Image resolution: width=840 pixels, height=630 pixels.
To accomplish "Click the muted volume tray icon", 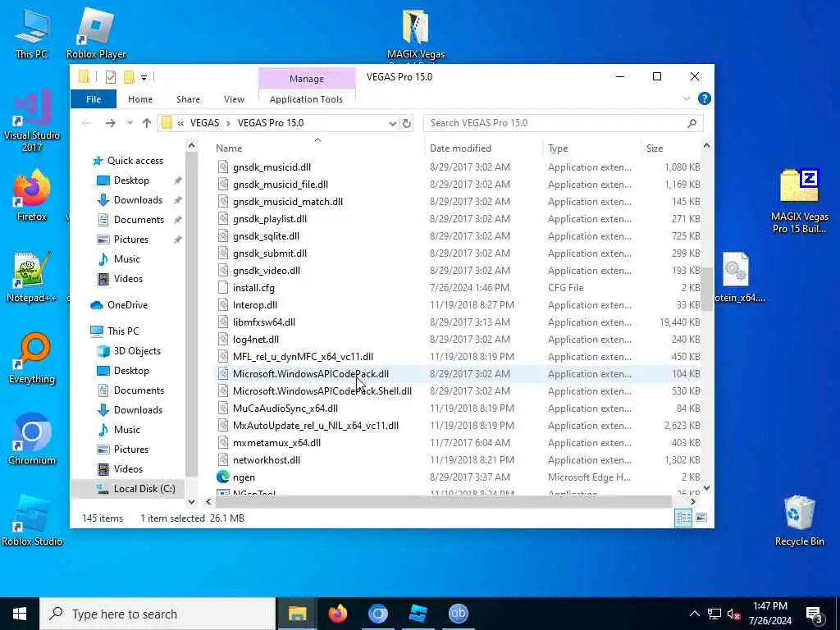I will point(734,614).
